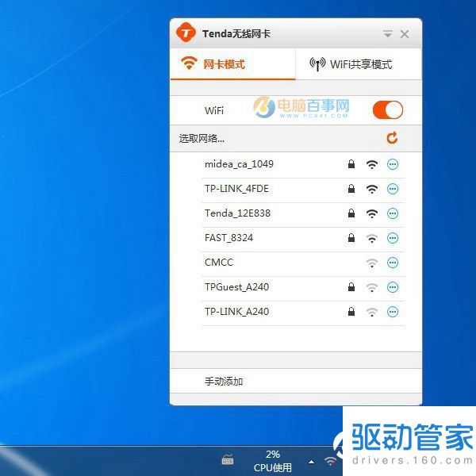Open the Tenda window dropdown menu arrow

tap(388, 33)
